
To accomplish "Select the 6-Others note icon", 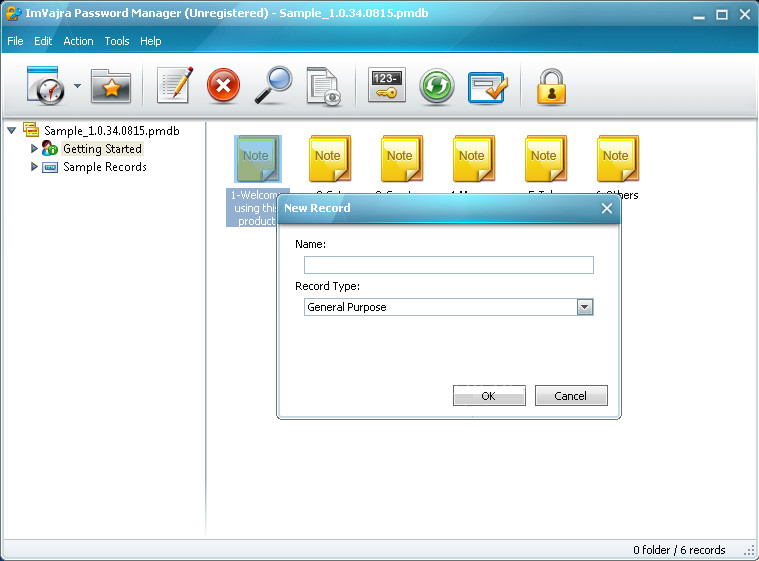I will coord(618,158).
